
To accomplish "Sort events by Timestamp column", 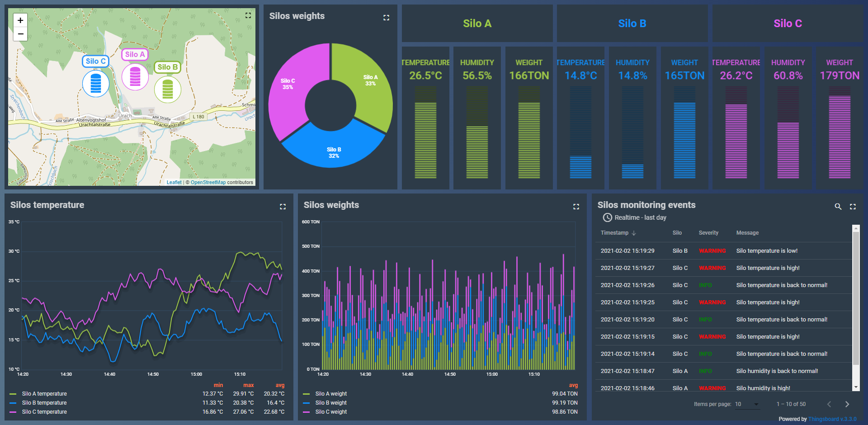I will [614, 233].
